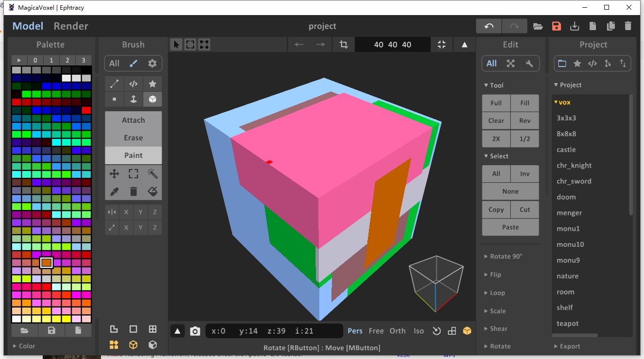Viewport: 644px width, 359px height.
Task: Select the Eyedropper in the Brush panel
Action: click(114, 191)
